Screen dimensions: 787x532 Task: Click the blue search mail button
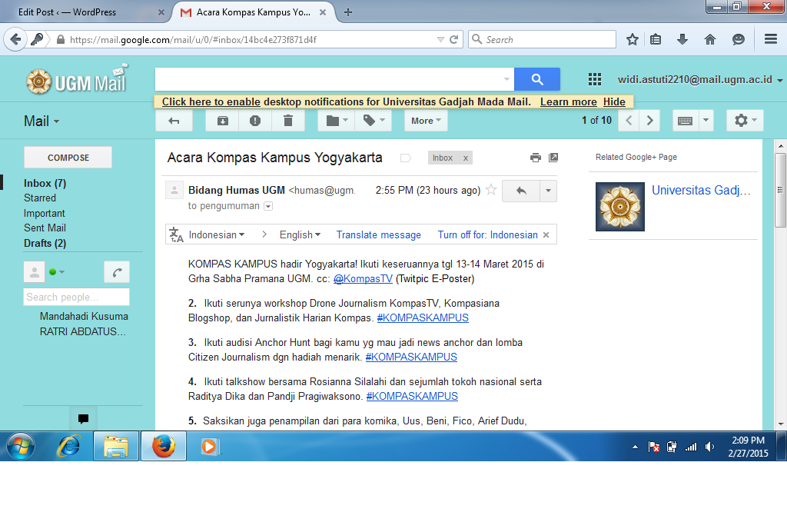(537, 79)
